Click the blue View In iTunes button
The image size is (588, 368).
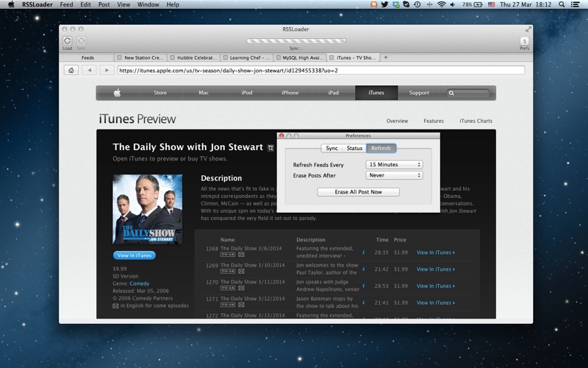click(135, 255)
